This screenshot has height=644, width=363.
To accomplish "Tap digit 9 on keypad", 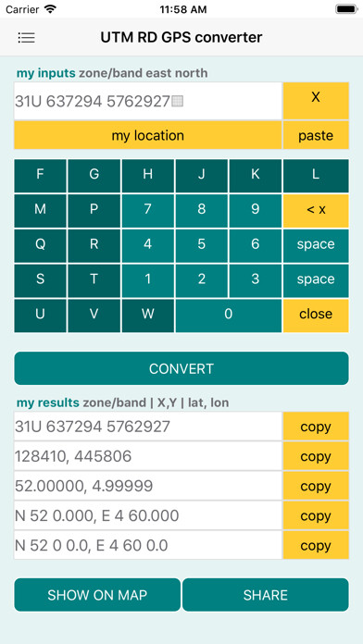I will [x=256, y=211].
